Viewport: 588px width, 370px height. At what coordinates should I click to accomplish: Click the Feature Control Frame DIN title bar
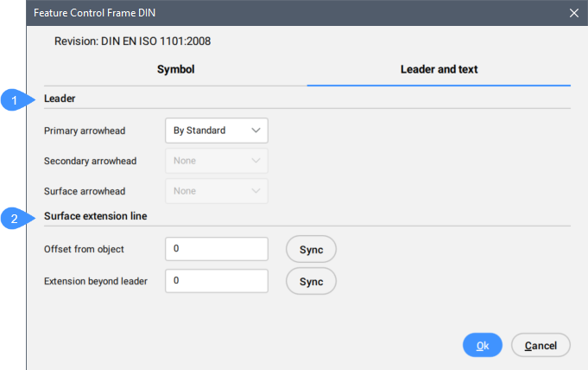point(259,13)
